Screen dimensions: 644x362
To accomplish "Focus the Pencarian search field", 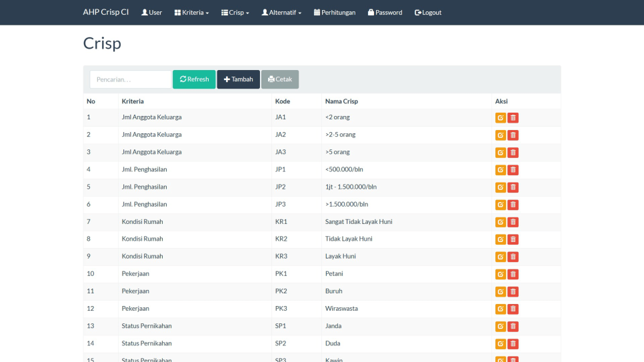I will (131, 79).
